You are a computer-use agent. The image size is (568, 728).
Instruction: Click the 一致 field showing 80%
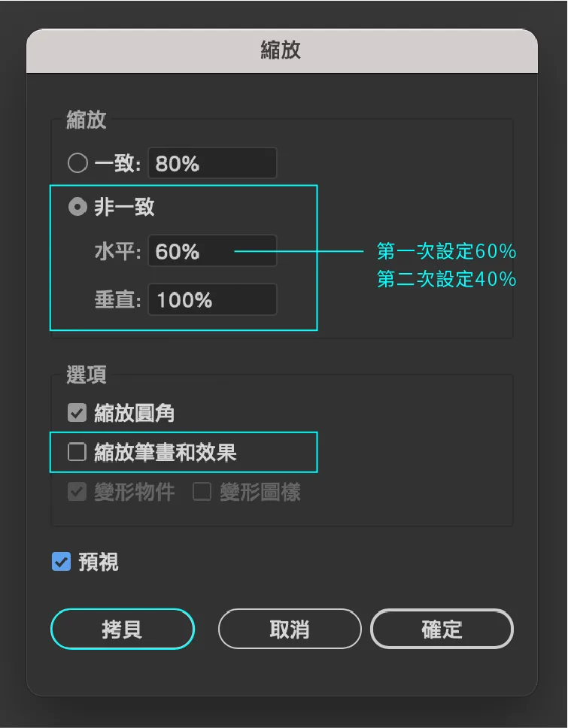[x=212, y=163]
